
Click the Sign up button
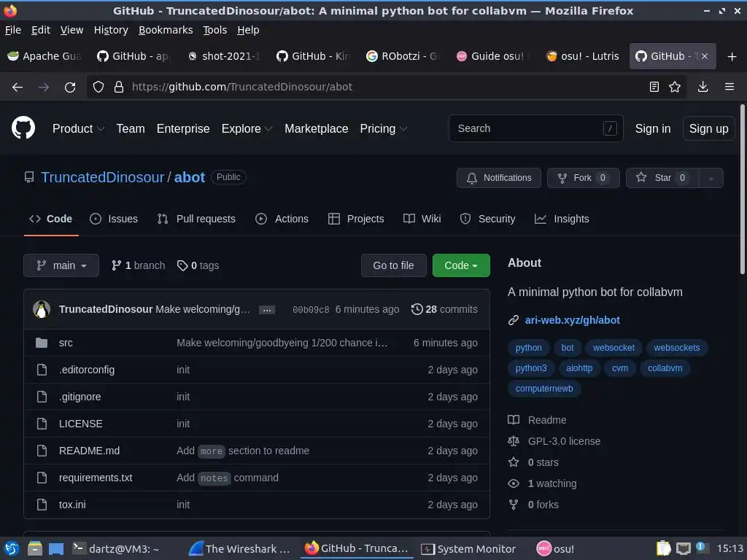point(708,128)
